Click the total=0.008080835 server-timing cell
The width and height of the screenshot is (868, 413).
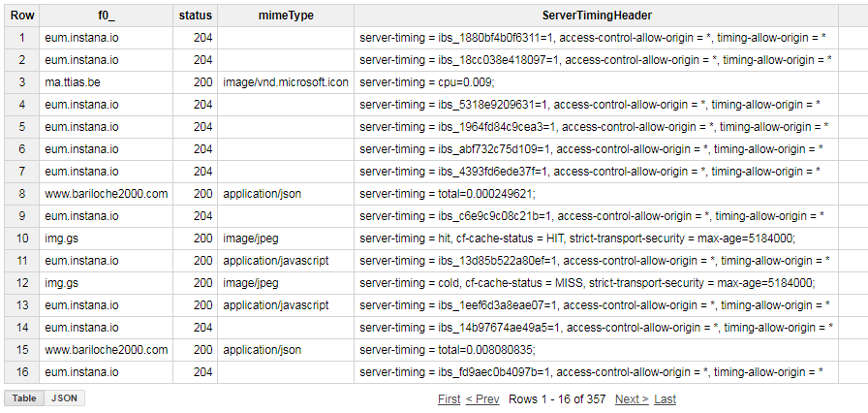447,350
